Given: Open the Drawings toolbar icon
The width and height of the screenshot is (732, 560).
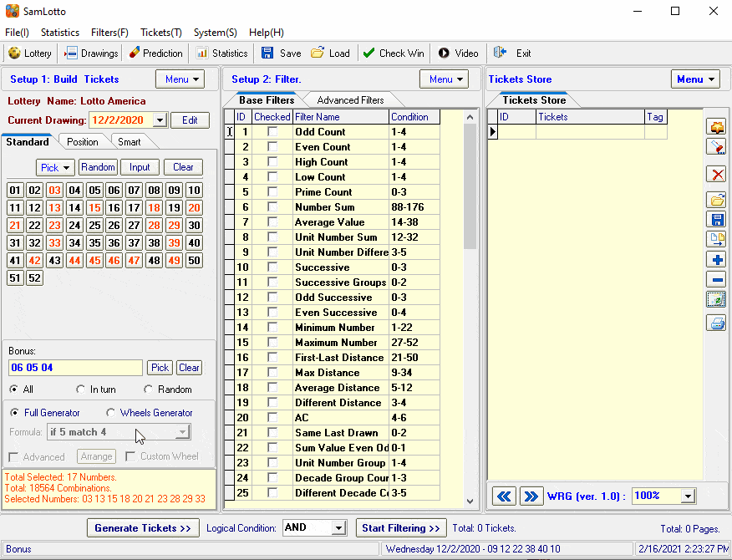Looking at the screenshot, I should click(71, 53).
